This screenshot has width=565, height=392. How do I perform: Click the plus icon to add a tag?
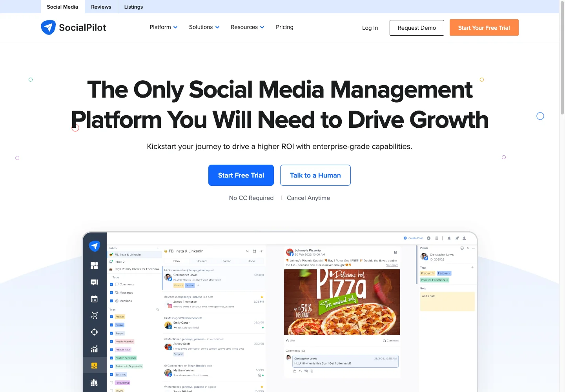tap(472, 267)
